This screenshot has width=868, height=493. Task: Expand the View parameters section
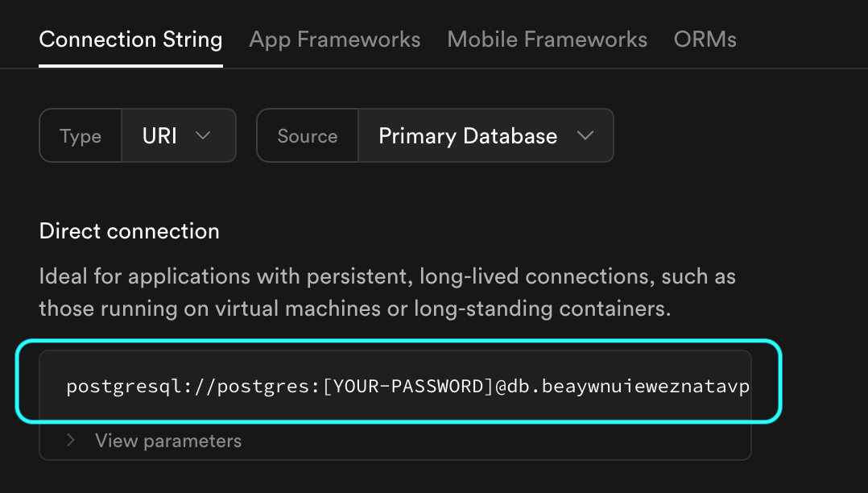[x=167, y=441]
